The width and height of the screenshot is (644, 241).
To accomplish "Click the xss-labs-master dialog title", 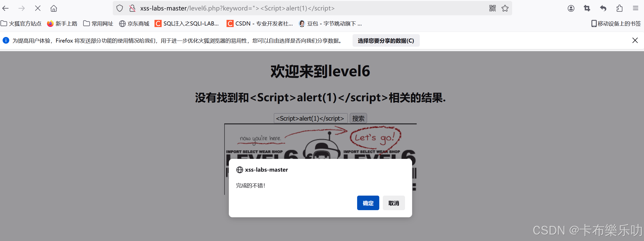I will (x=266, y=170).
